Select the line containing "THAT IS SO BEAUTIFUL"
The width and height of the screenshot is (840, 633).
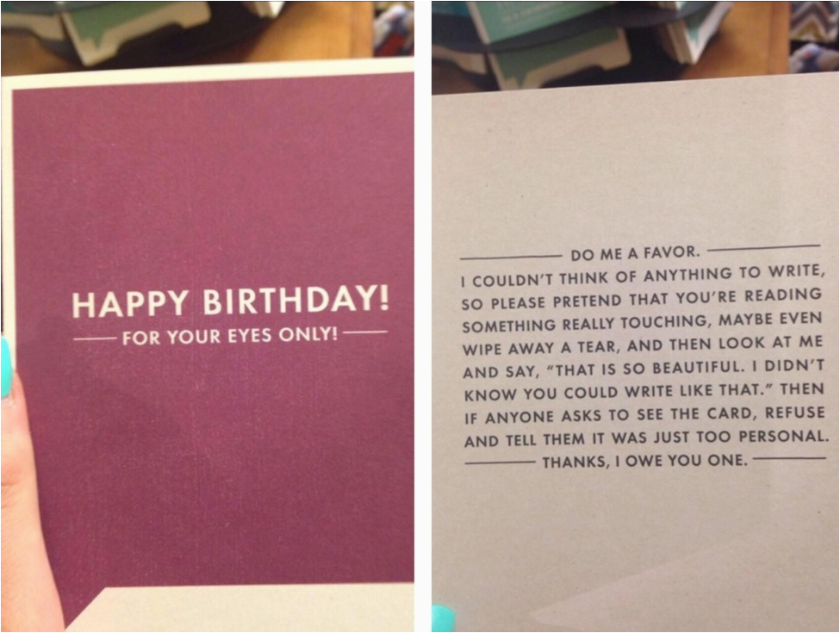[x=644, y=369]
